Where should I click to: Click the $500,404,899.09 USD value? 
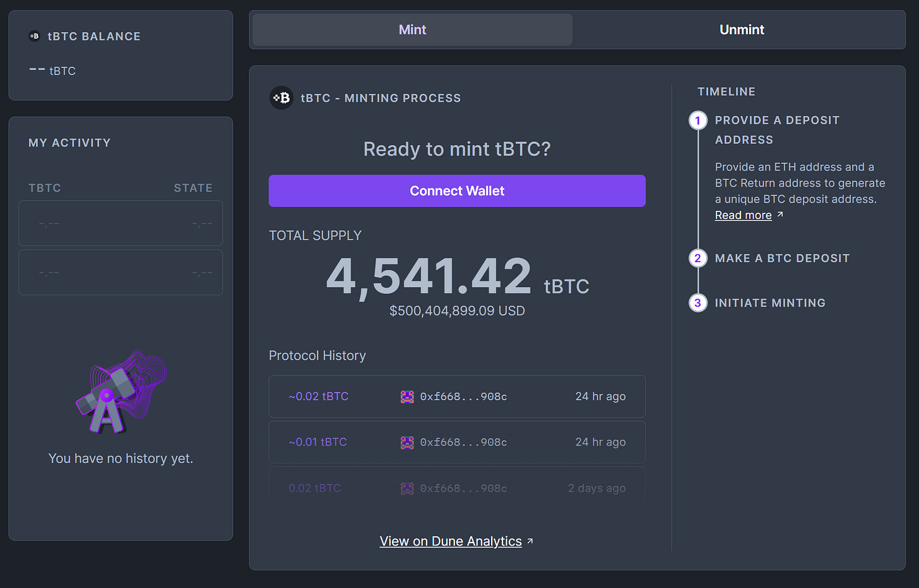click(x=457, y=310)
